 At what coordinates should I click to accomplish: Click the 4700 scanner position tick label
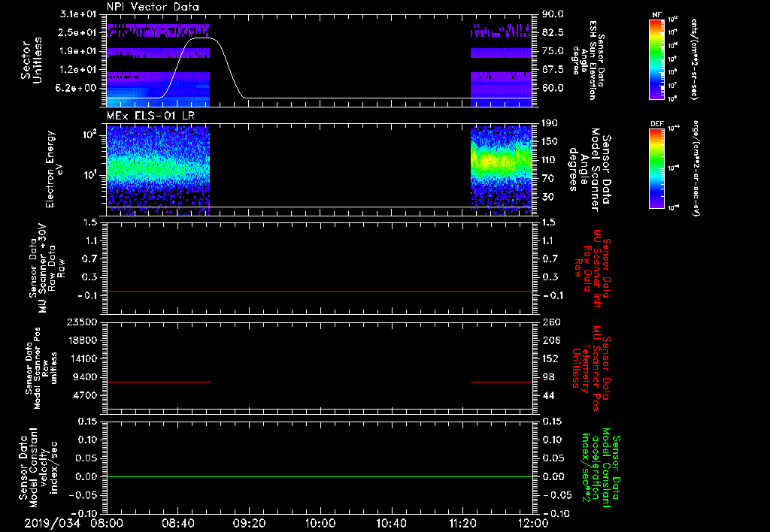point(85,395)
